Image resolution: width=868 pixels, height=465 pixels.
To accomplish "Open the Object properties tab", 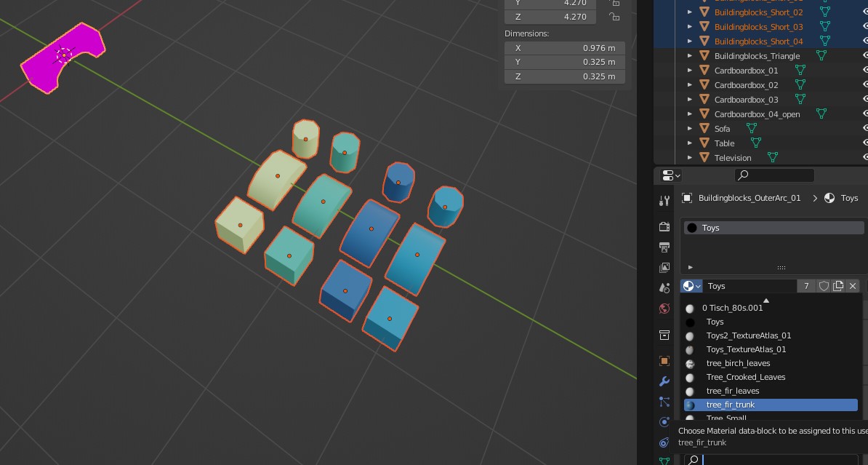I will (664, 361).
